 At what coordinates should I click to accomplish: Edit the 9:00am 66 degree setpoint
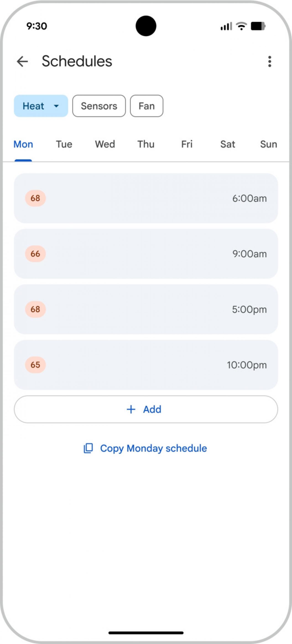[146, 254]
